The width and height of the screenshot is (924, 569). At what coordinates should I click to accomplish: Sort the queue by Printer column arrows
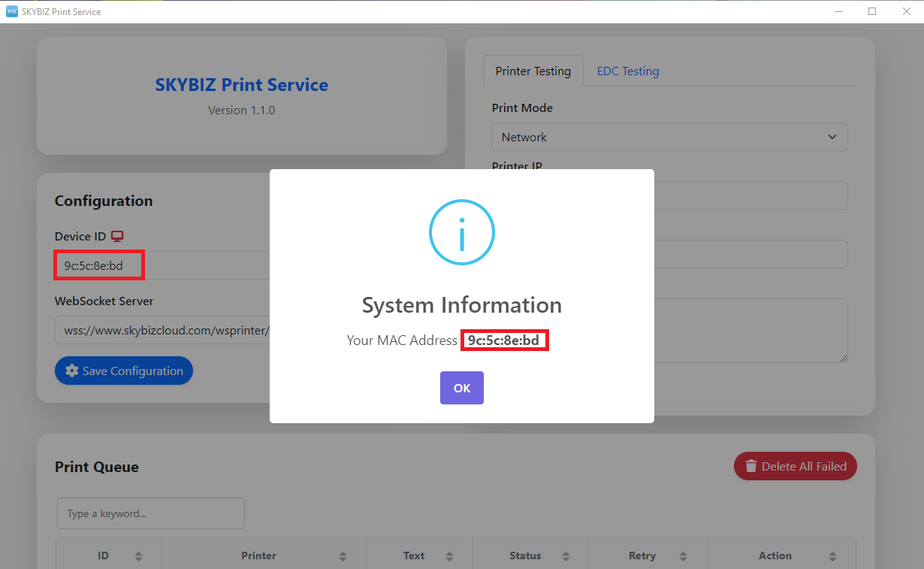coord(343,556)
